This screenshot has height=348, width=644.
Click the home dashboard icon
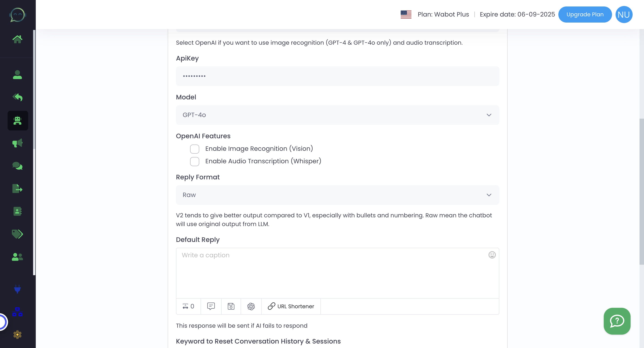point(17,39)
